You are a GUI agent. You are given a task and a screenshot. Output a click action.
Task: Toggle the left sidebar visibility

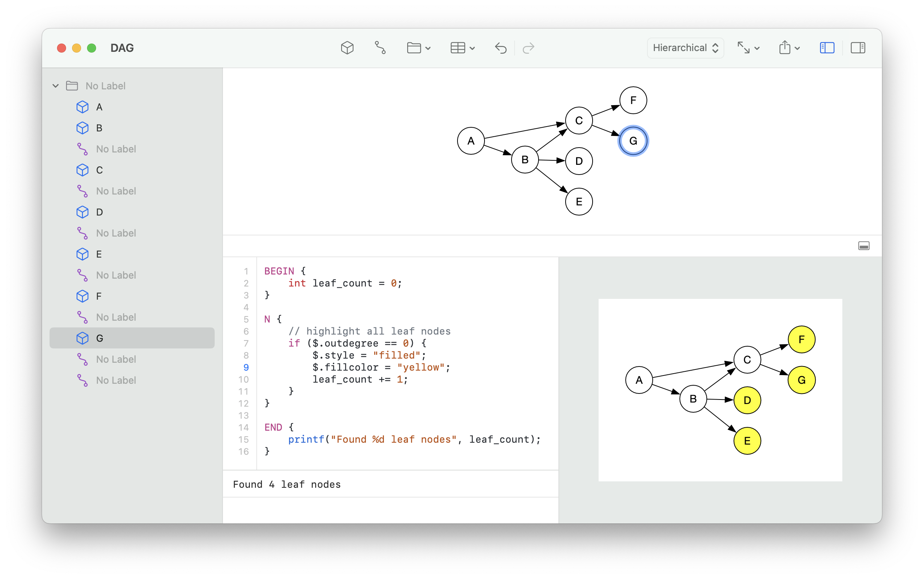[827, 47]
